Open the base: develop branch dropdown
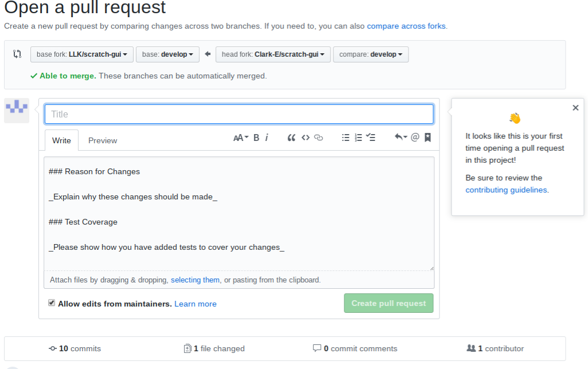 tap(168, 54)
